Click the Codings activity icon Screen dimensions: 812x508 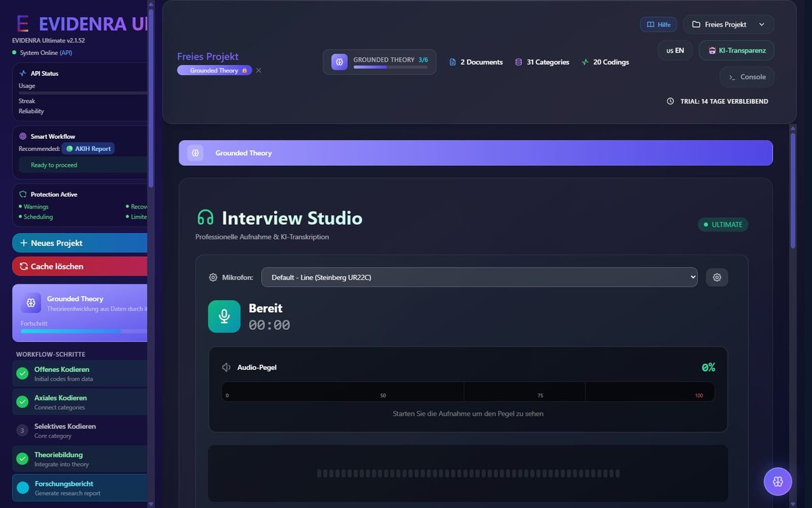click(585, 62)
